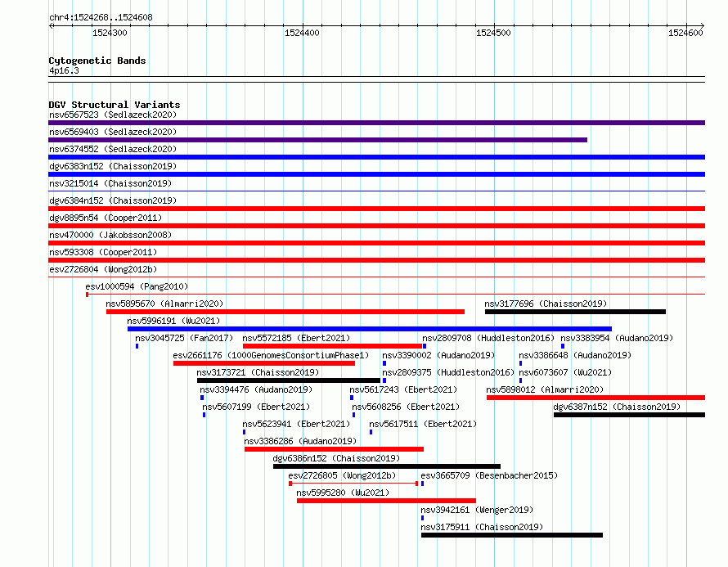Click the 1524500 ruler position label
The image size is (728, 567).
pos(493,33)
